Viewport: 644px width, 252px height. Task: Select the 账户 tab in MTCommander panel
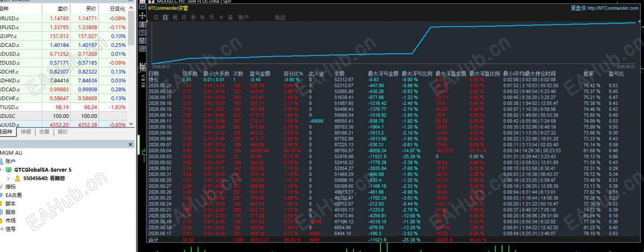click(243, 17)
